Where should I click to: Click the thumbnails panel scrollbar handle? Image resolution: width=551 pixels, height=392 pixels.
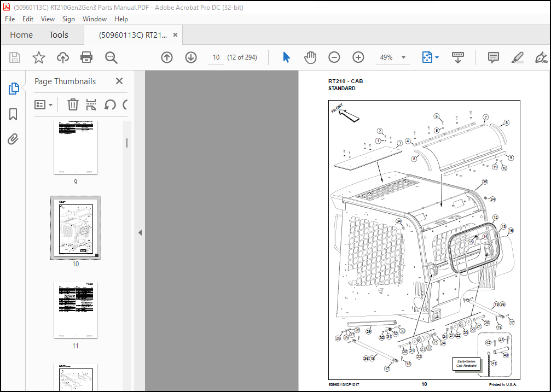pos(127,143)
